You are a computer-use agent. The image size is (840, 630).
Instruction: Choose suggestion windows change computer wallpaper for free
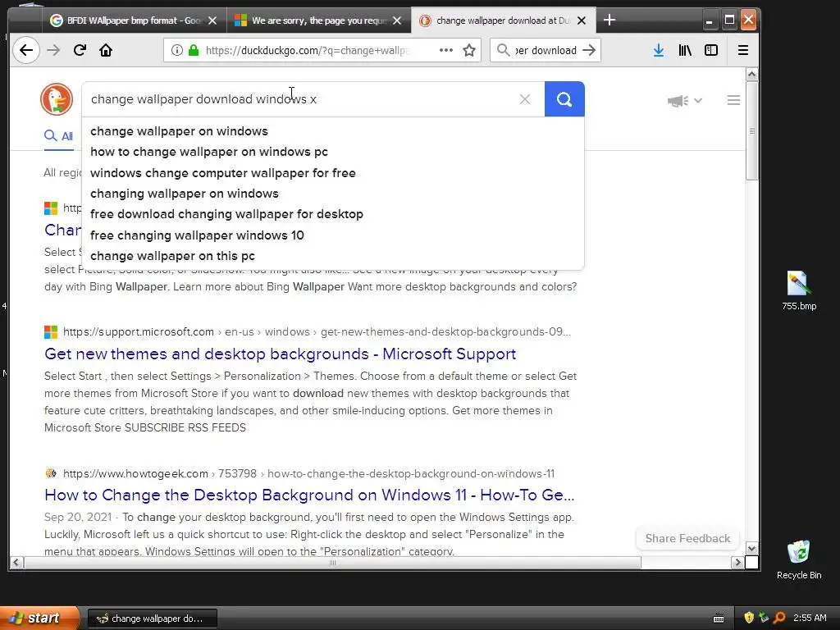(x=223, y=173)
